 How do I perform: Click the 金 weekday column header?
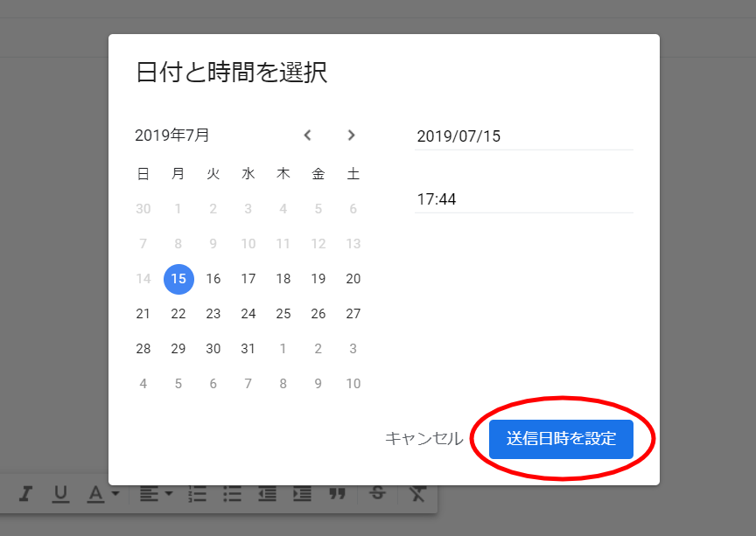click(318, 173)
